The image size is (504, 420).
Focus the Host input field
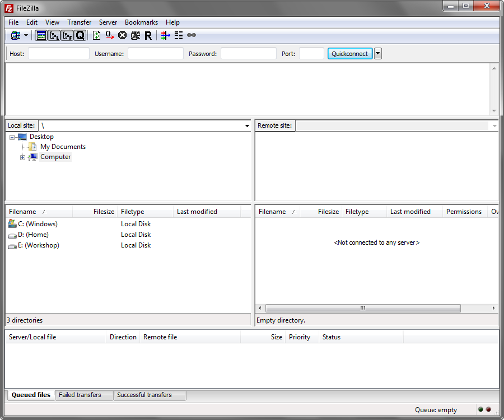click(59, 54)
